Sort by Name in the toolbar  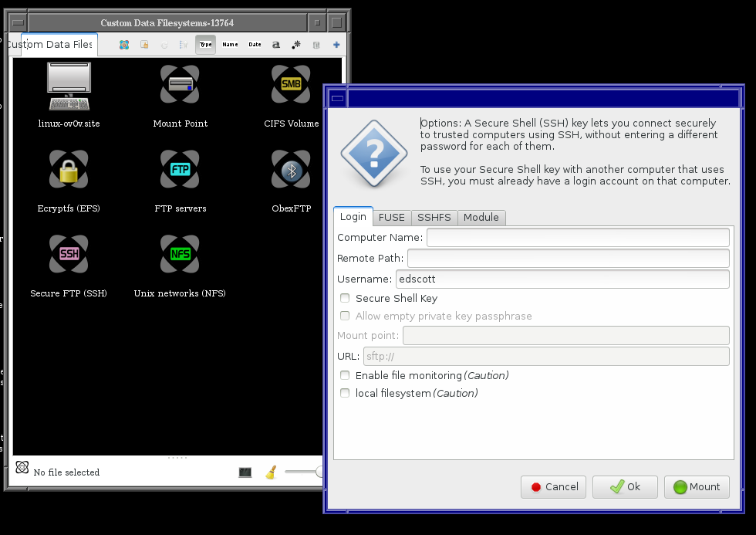click(x=230, y=45)
